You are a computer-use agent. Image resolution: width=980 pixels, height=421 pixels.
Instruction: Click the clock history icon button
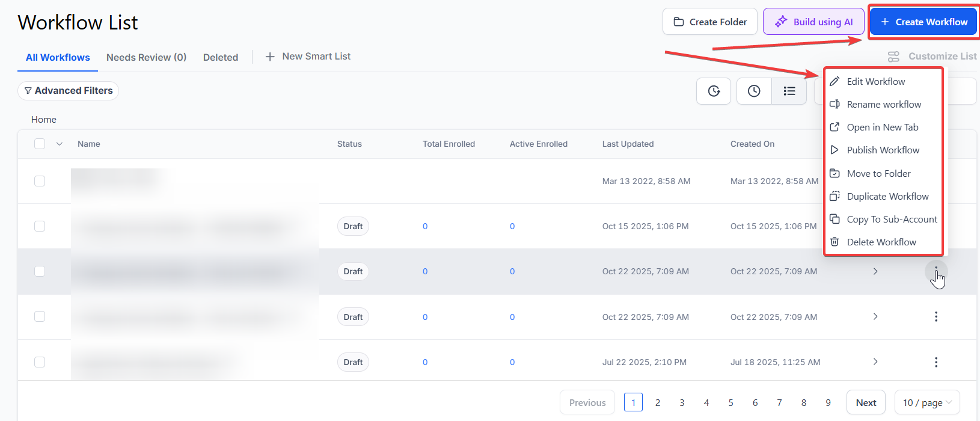click(754, 91)
